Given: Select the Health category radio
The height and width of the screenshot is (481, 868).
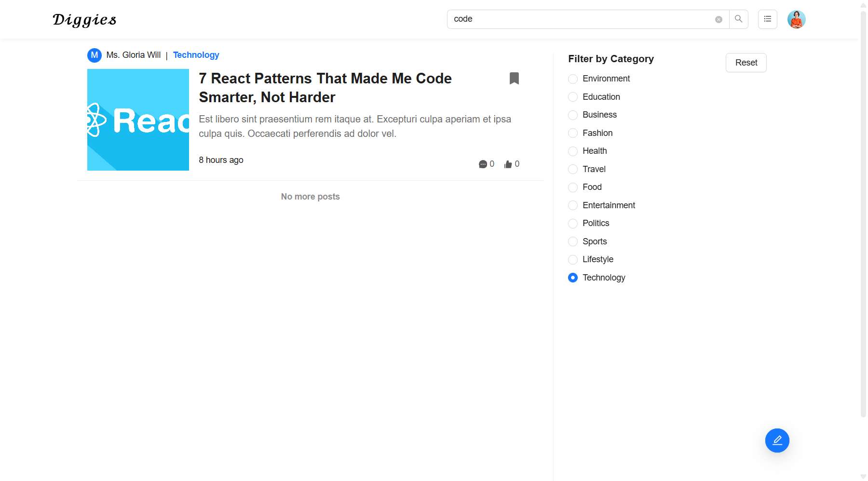Looking at the screenshot, I should point(573,151).
